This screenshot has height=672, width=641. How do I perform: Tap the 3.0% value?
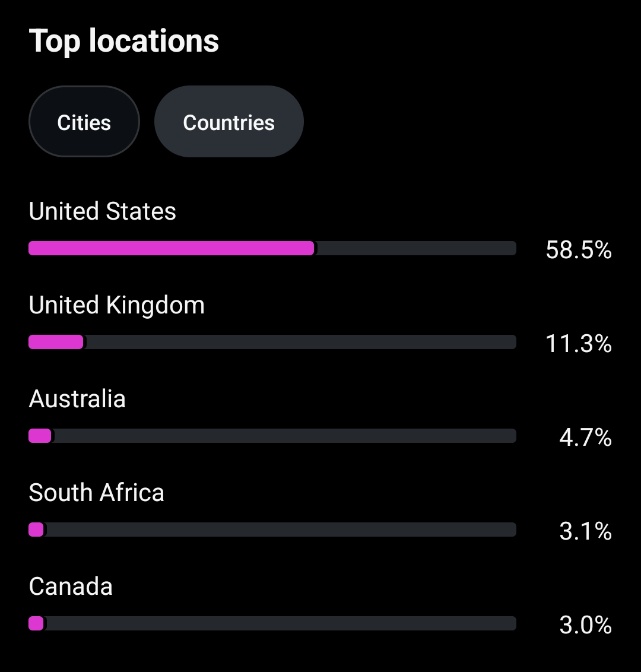point(585,625)
